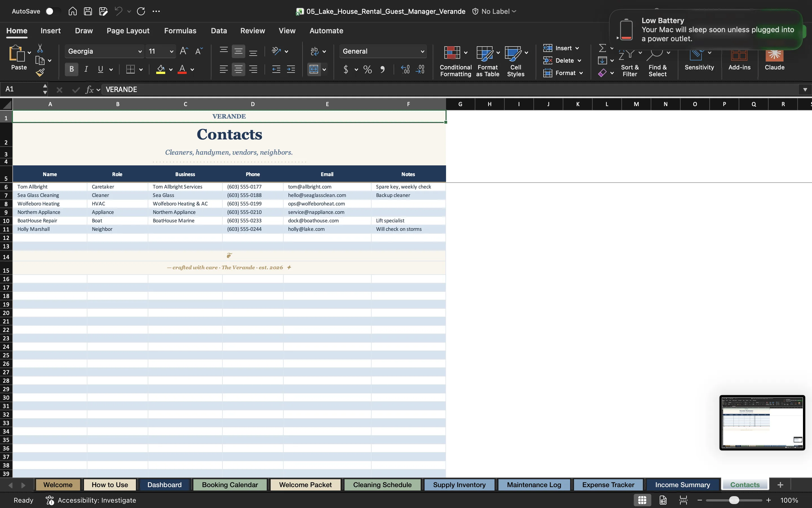Click Sort & Filter button

coord(630,62)
